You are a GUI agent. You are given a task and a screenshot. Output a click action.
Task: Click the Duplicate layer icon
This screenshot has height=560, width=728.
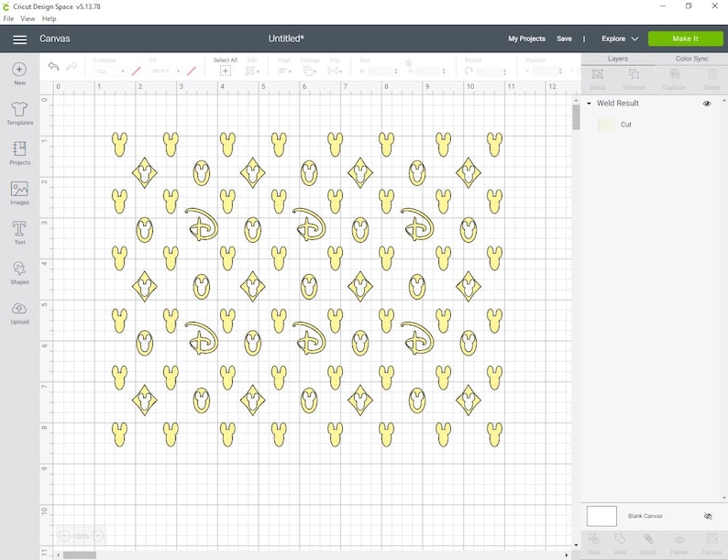[675, 73]
